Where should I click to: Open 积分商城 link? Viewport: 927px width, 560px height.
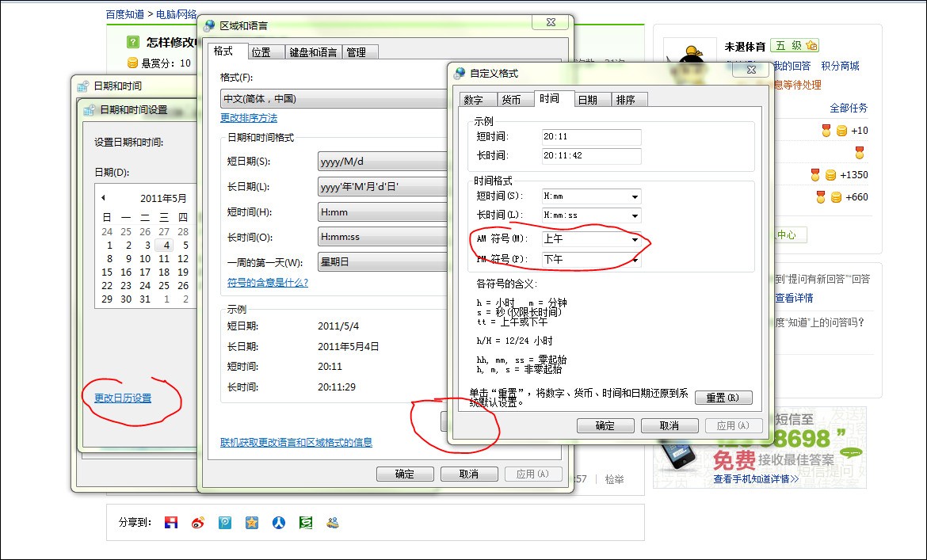[840, 67]
